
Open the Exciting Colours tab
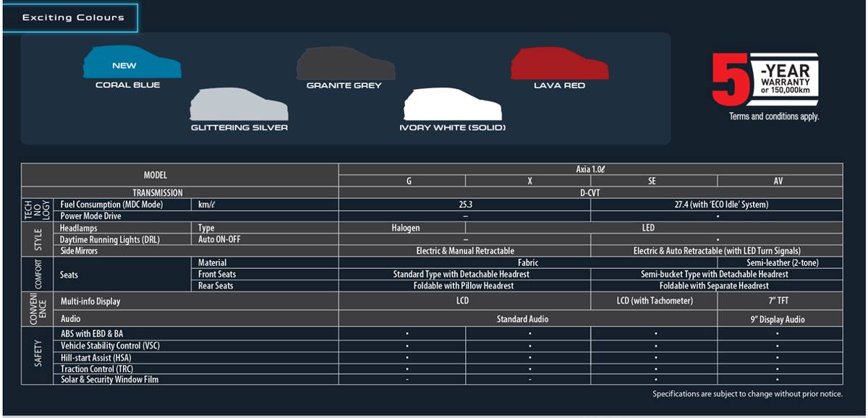click(x=70, y=18)
